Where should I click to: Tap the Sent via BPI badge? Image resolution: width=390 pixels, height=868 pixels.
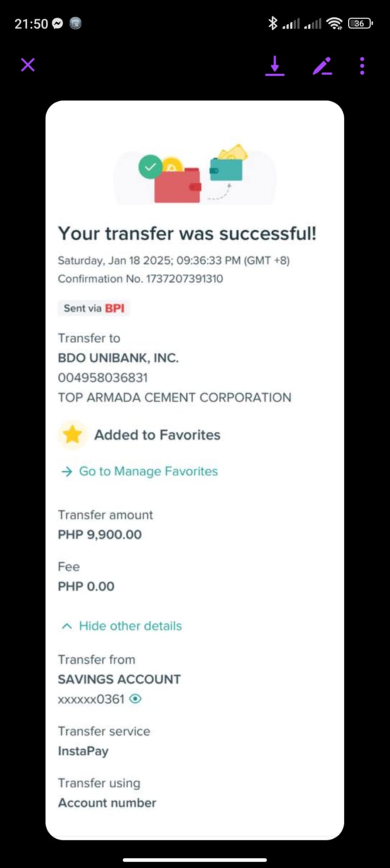pos(94,308)
